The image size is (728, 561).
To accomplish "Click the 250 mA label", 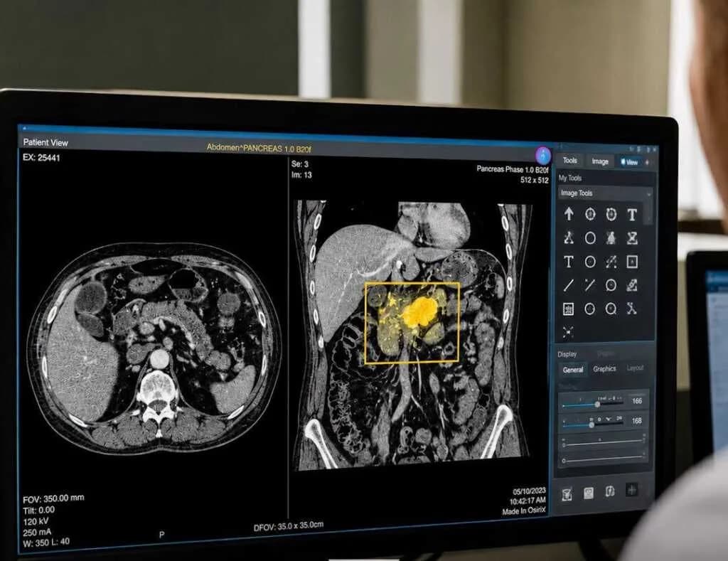I will [37, 533].
